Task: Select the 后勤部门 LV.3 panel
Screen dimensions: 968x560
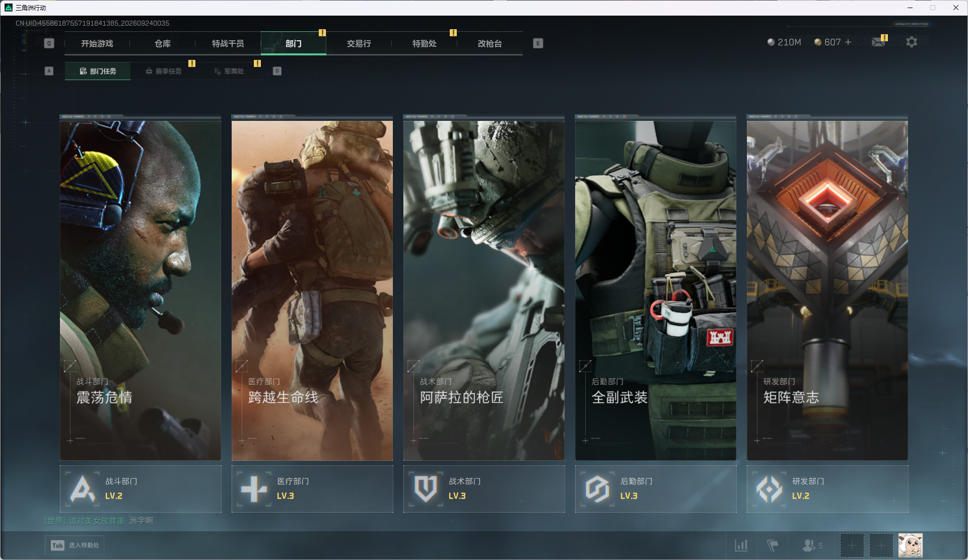Action: 656,488
